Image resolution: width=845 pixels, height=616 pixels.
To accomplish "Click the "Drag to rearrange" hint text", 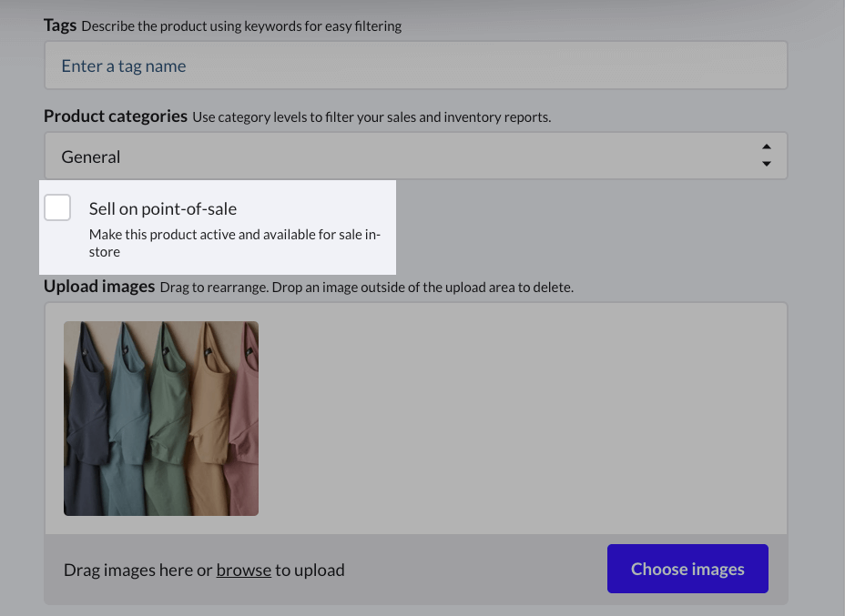I will pyautogui.click(x=366, y=288).
